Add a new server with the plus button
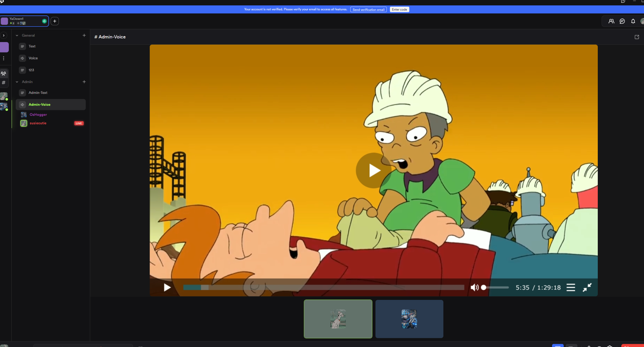Screen dimensions: 644x347 pyautogui.click(x=55, y=21)
